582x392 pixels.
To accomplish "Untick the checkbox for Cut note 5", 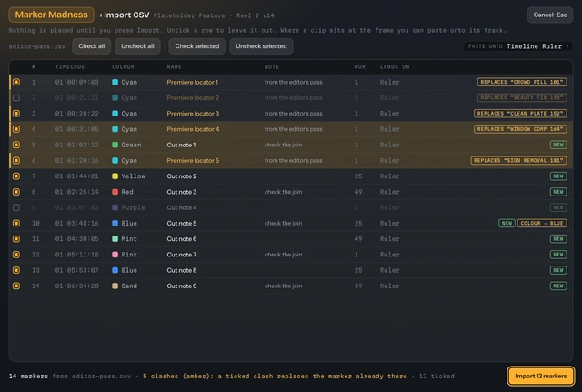I will 16,223.
